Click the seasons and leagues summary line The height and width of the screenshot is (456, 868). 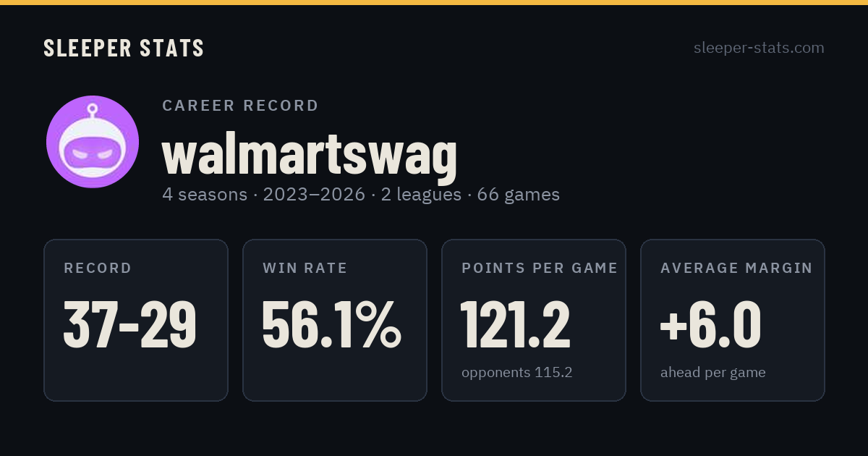[x=361, y=195]
